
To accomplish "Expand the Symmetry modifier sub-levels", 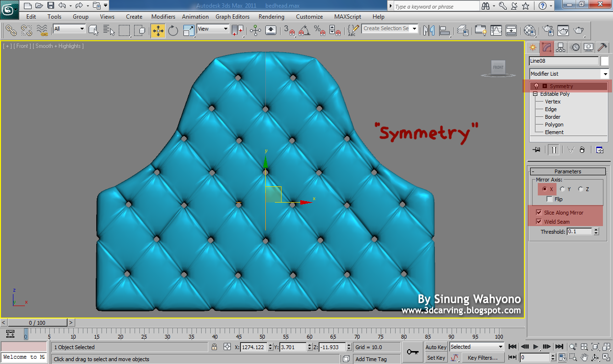I will click(x=545, y=86).
